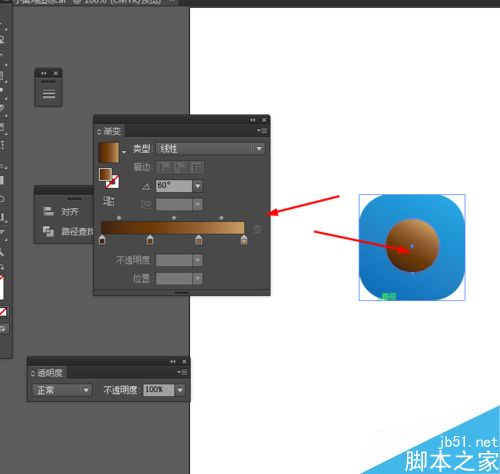This screenshot has width=500, height=474.
Task: Open the Align panel icon 对齐
Action: tap(49, 211)
